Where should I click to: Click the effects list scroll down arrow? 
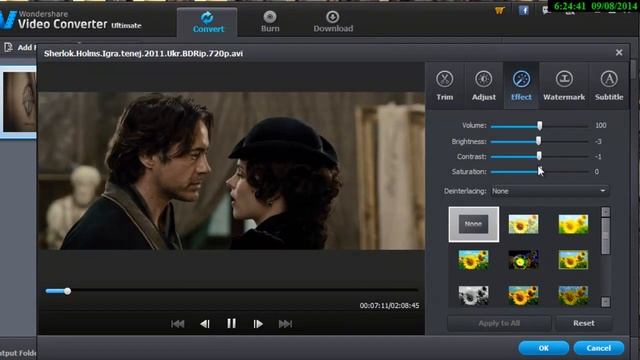click(606, 302)
